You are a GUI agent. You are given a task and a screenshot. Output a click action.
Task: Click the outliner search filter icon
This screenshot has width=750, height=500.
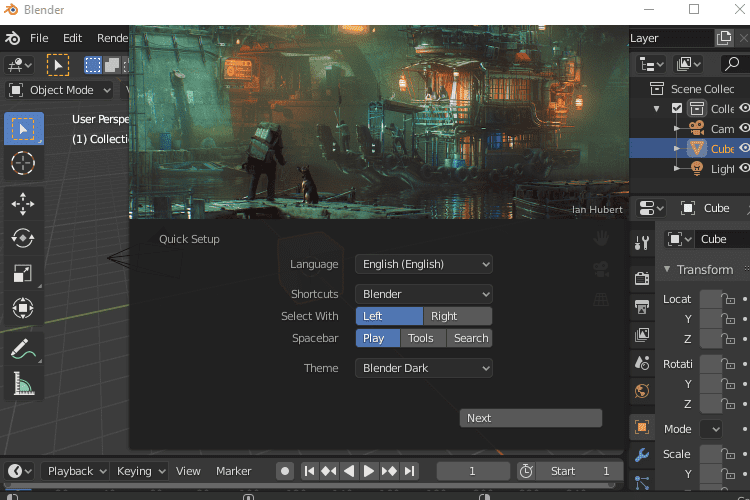click(x=732, y=63)
